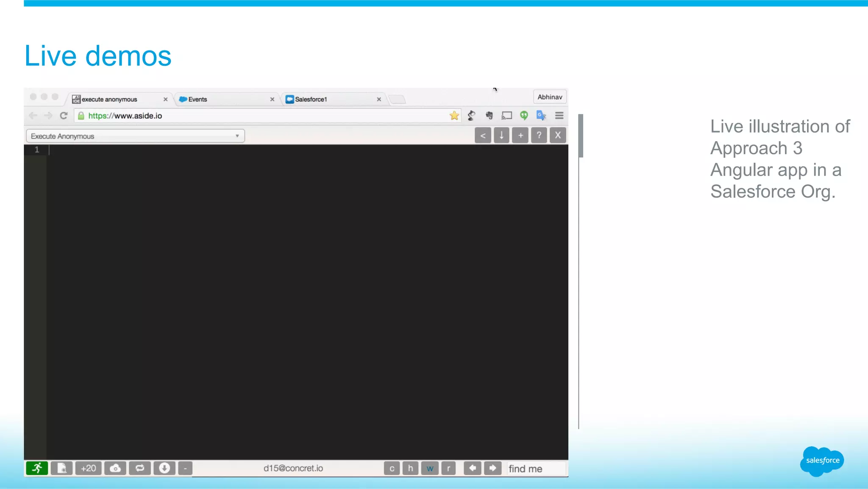868x489 pixels.
Task: Click the refresh arrows icon in bottom bar
Action: pyautogui.click(x=140, y=468)
